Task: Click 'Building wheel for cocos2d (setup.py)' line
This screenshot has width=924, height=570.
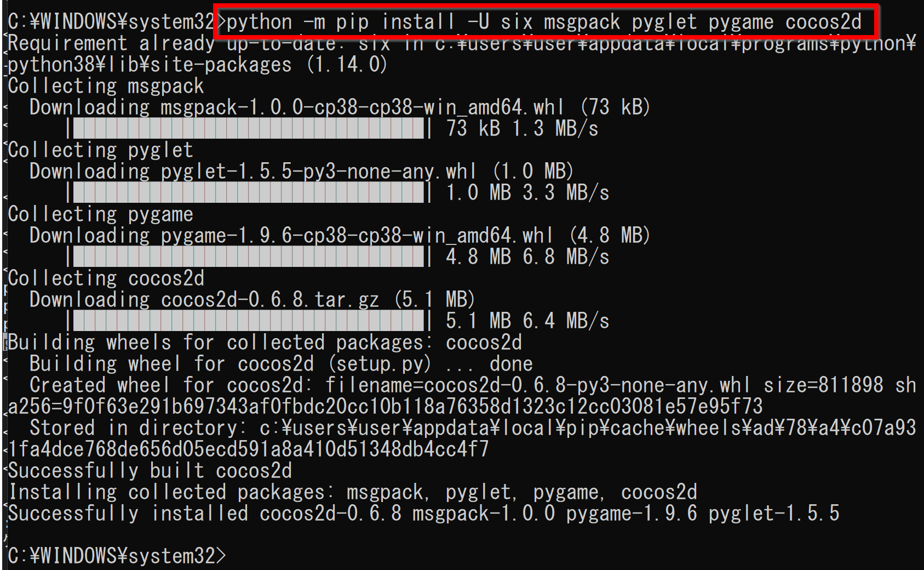Action: click(281, 364)
